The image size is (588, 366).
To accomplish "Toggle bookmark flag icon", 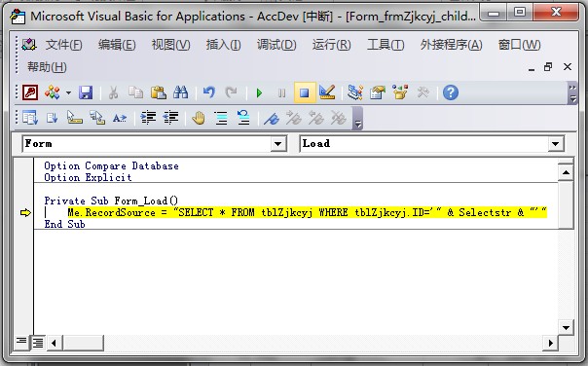I will click(x=272, y=119).
